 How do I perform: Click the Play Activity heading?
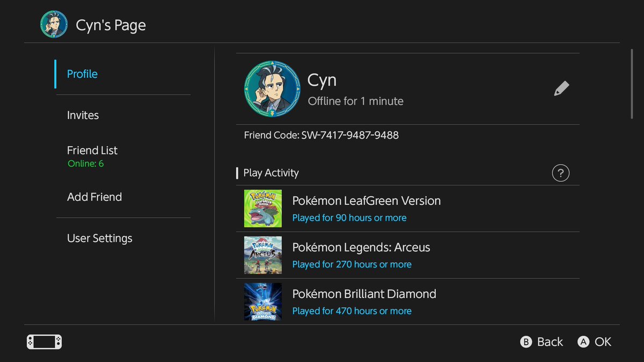[271, 173]
